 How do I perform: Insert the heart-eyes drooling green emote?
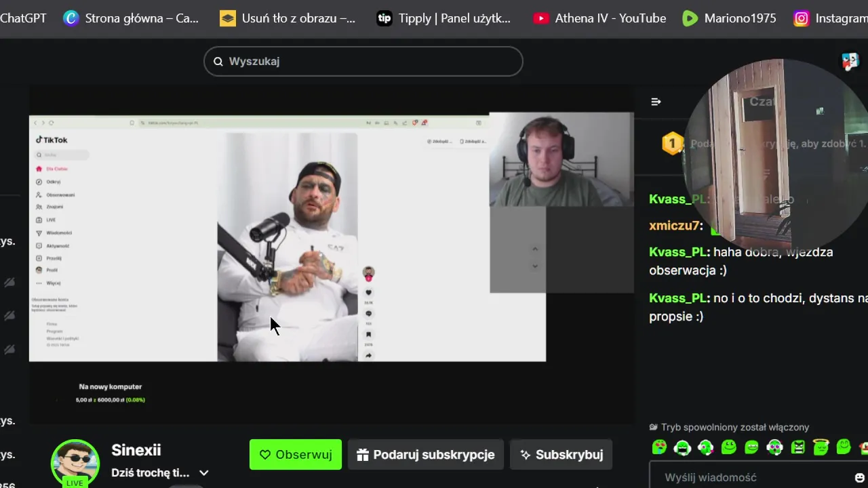659,447
